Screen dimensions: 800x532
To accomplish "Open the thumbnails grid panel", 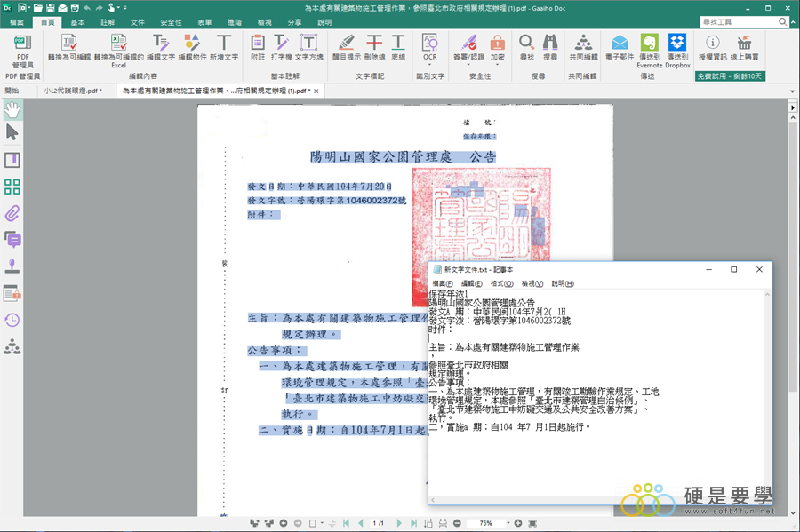I will (12, 187).
